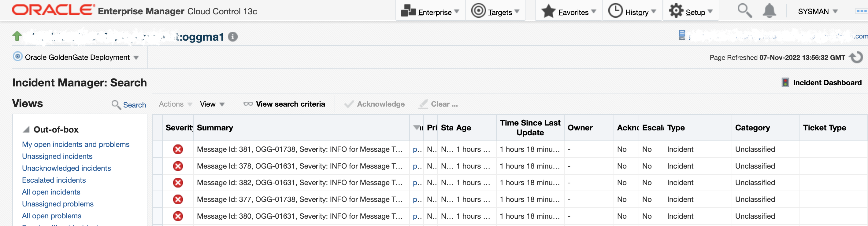Click the Clear button

438,104
